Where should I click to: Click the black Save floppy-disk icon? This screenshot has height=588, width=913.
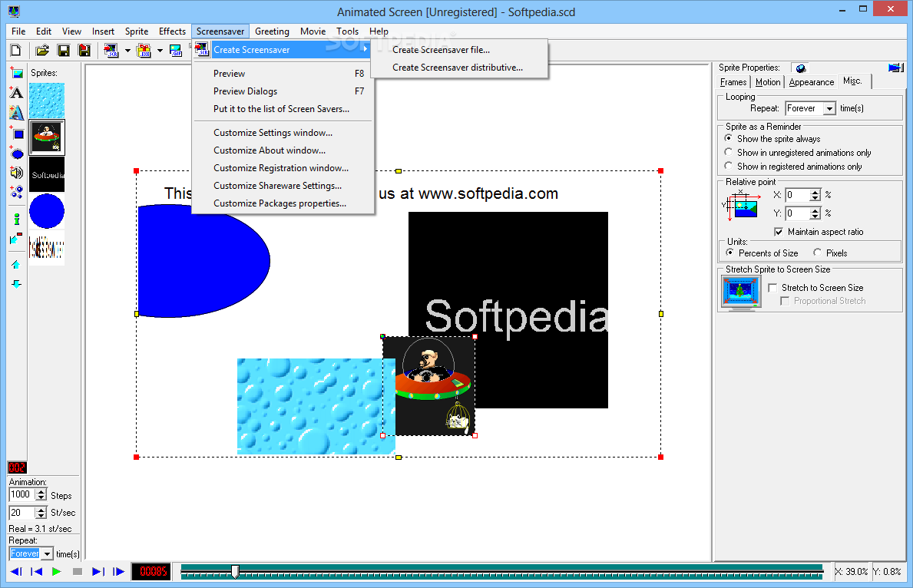(x=64, y=51)
